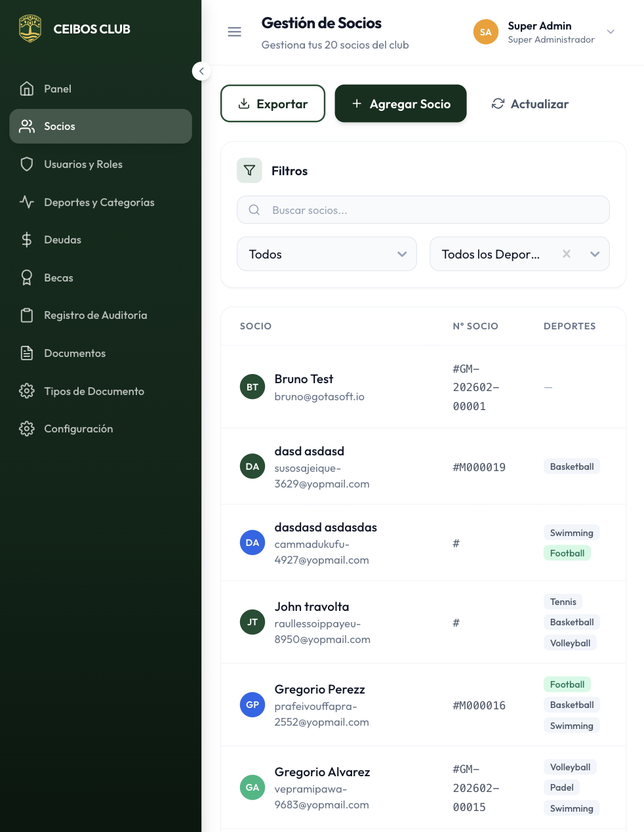Open Configuración in the sidebar
The width and height of the screenshot is (644, 832).
tap(78, 429)
